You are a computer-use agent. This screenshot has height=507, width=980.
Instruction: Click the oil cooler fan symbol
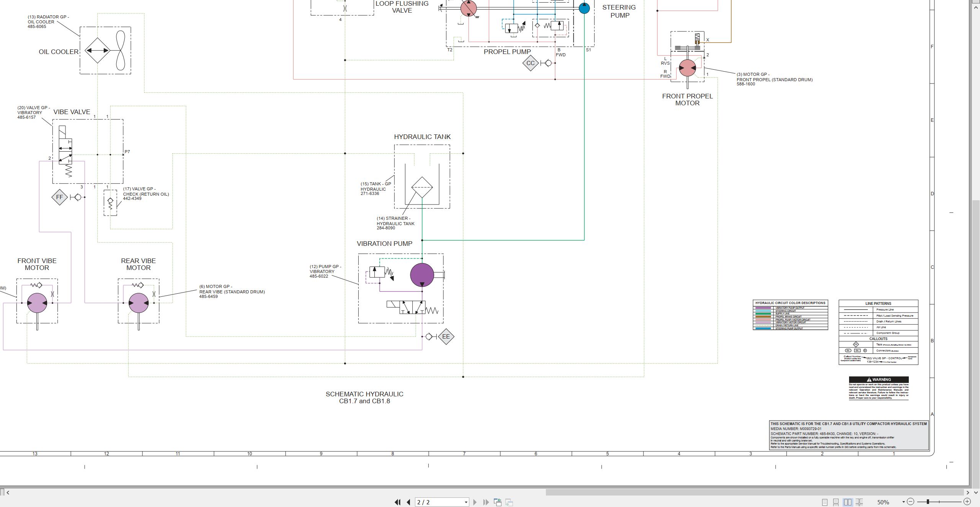120,51
